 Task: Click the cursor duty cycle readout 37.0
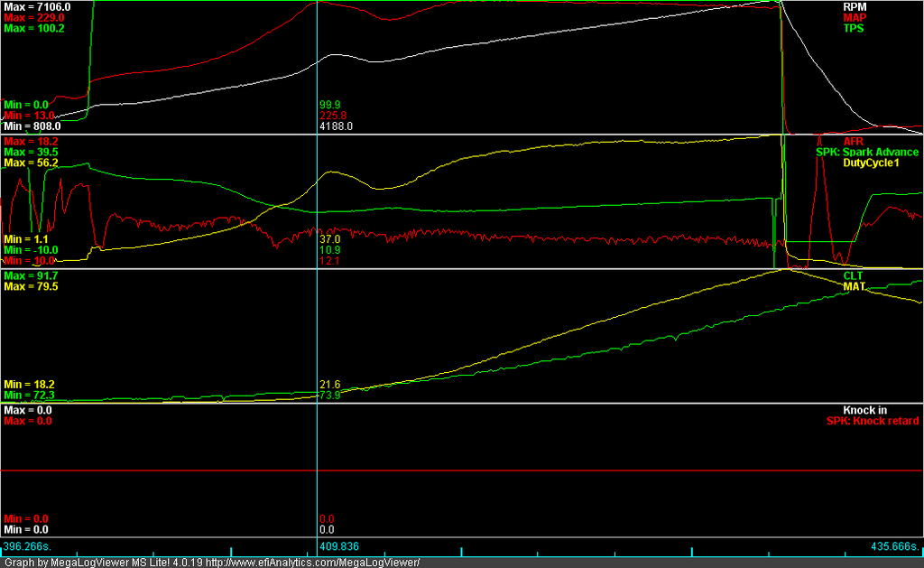(329, 239)
